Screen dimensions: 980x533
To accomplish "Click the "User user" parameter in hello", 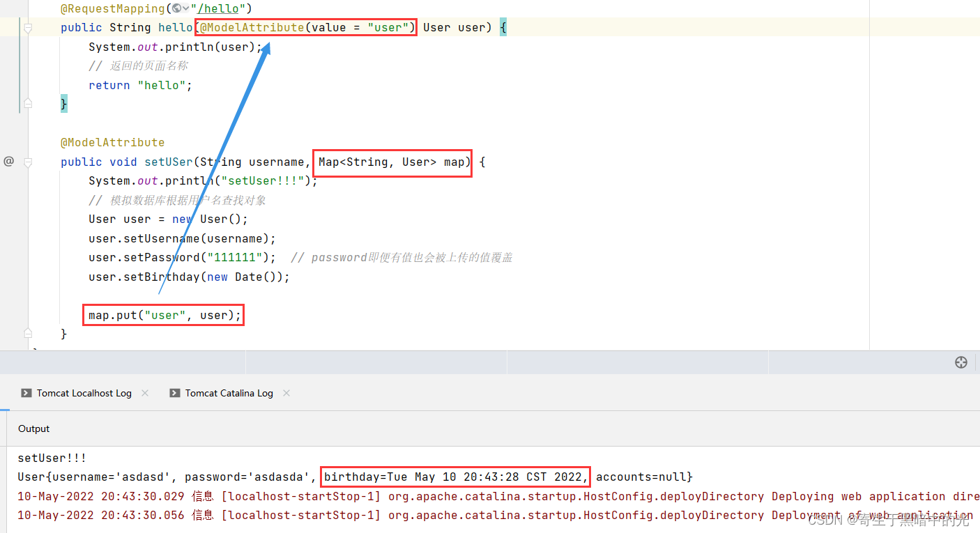I will [x=454, y=28].
